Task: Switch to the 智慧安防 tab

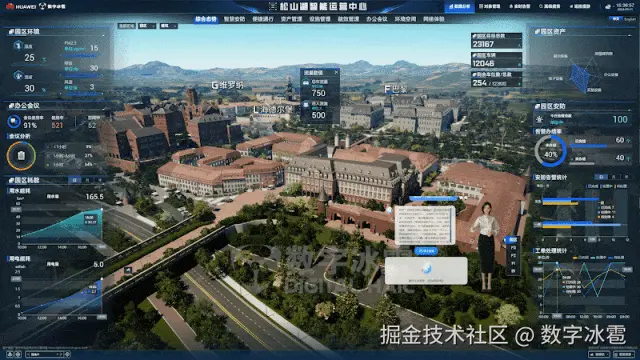Action: 234,19
